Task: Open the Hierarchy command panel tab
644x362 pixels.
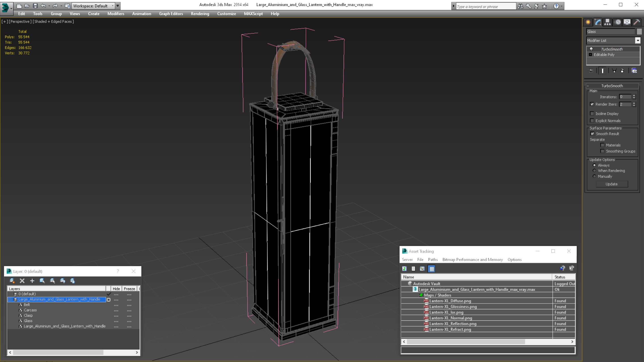Action: pyautogui.click(x=608, y=22)
